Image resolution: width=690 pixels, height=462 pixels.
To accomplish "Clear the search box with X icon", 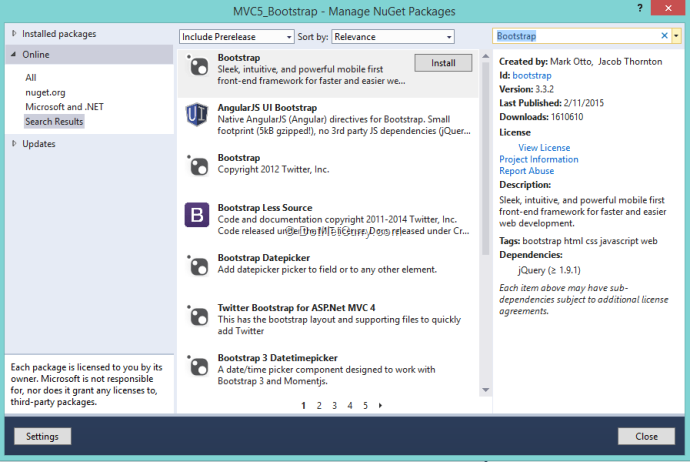I will (664, 36).
